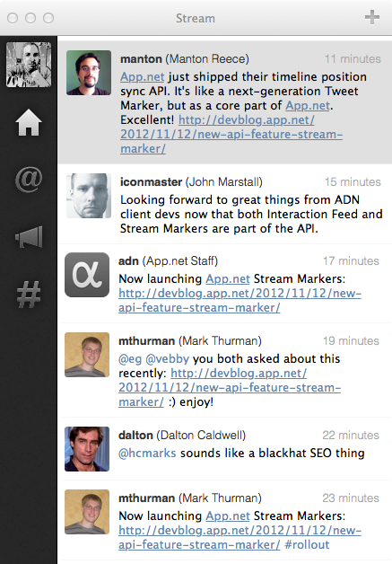The width and height of the screenshot is (392, 564).
Task: Open devblog link in adn's post
Action: [240, 300]
